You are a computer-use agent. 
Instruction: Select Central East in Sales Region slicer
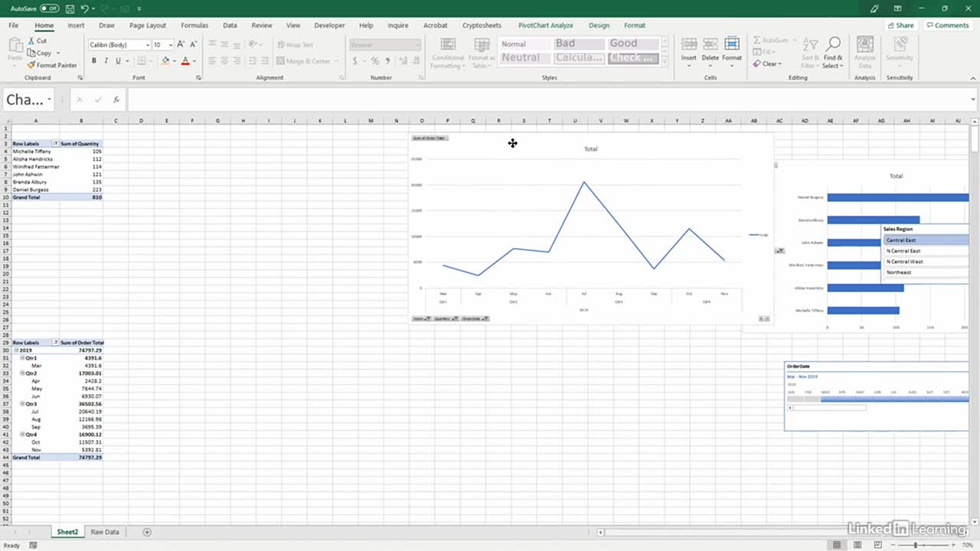pos(926,240)
